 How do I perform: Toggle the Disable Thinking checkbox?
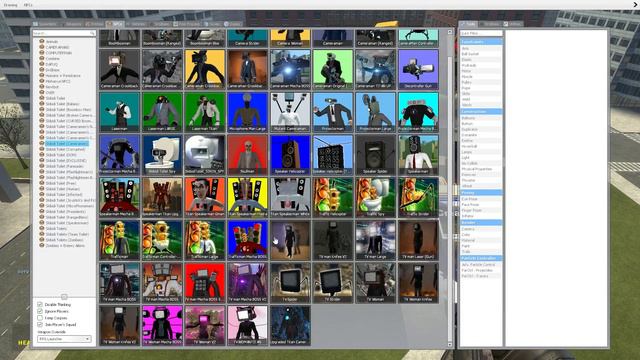click(40, 304)
